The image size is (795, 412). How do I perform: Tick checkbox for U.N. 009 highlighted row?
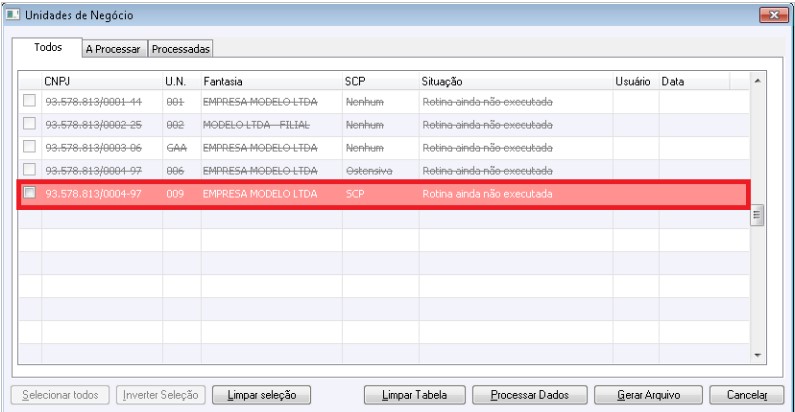(29, 193)
